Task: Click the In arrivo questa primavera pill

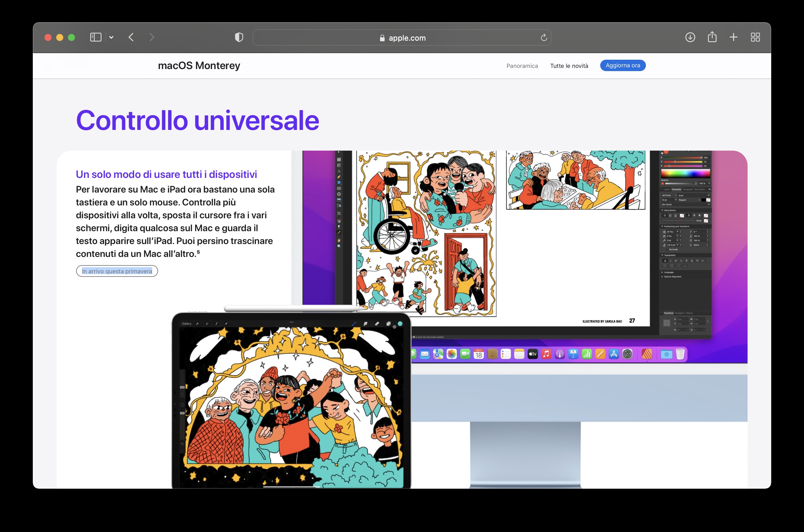Action: pyautogui.click(x=117, y=271)
